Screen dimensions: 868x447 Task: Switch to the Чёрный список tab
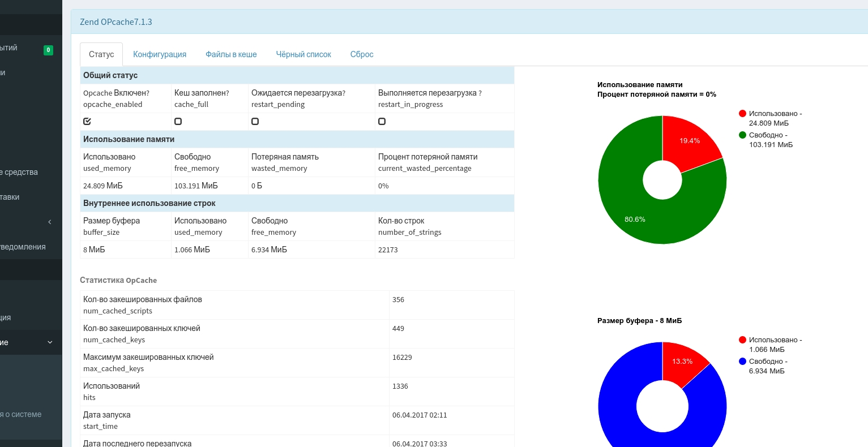tap(303, 54)
